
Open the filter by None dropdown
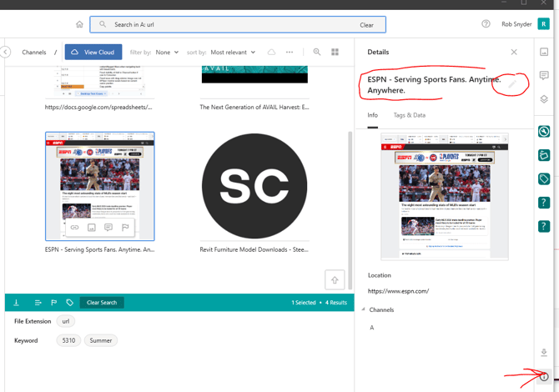166,53
